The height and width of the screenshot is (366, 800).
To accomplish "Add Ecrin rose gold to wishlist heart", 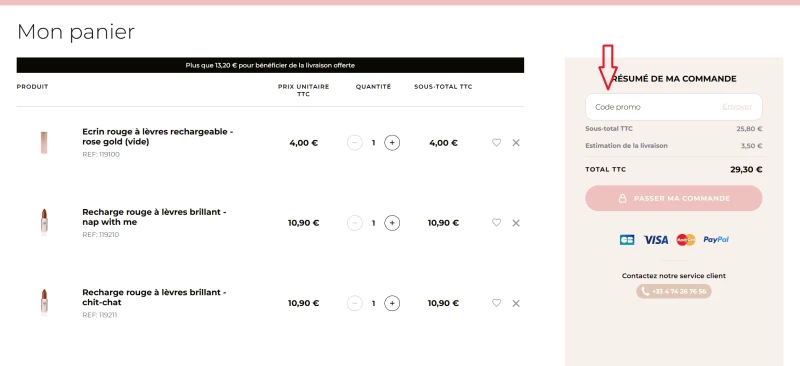I will point(496,143).
